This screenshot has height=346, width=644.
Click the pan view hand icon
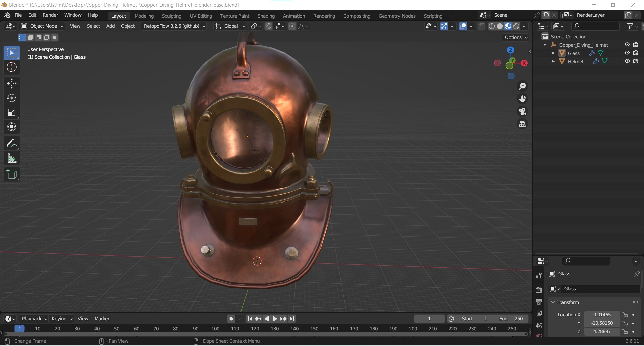(522, 99)
